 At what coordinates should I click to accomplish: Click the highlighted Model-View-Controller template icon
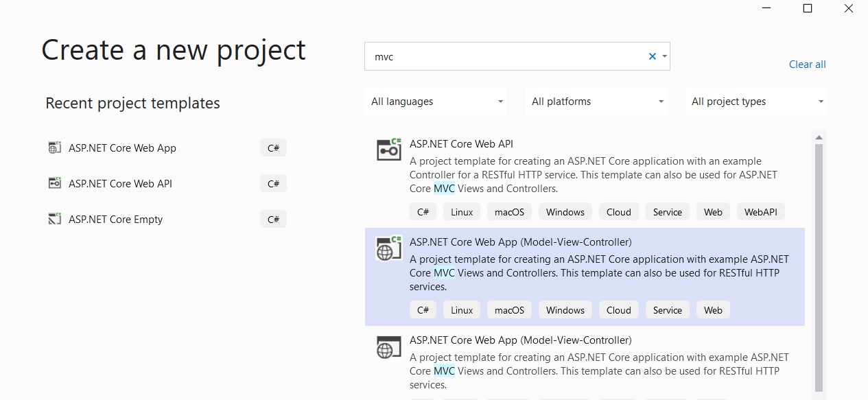tap(389, 248)
